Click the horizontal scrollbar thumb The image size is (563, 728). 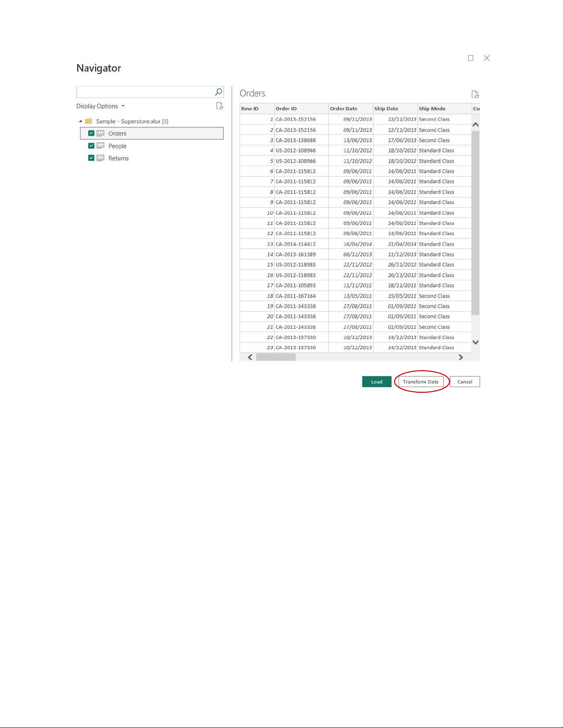pos(276,357)
